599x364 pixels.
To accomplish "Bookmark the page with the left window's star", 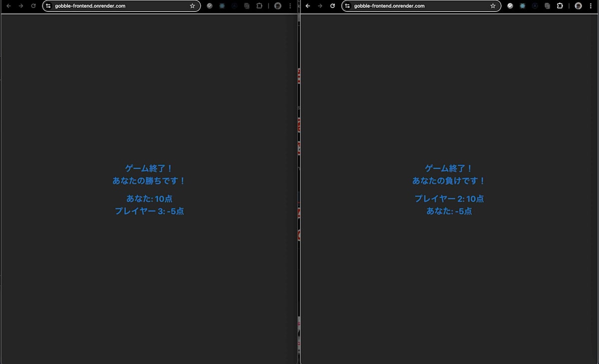I will click(192, 6).
